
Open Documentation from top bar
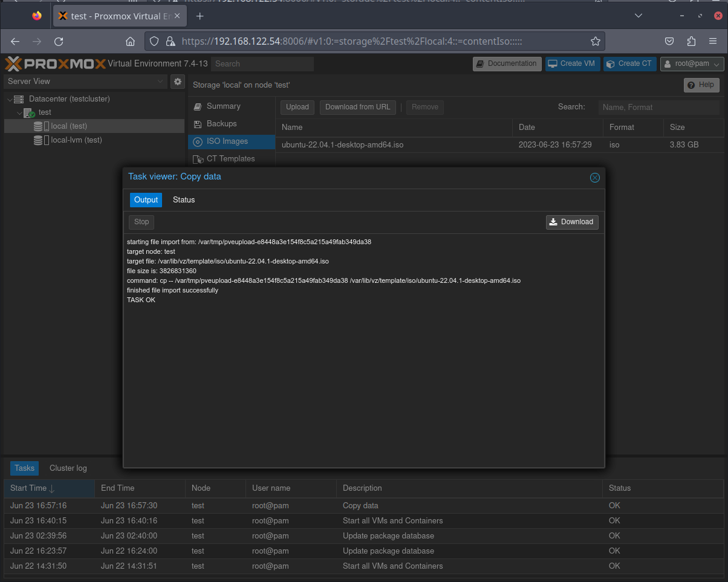507,63
